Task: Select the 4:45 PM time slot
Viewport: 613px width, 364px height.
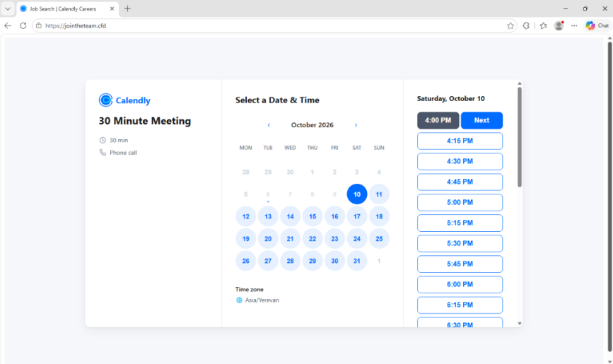Action: point(460,182)
